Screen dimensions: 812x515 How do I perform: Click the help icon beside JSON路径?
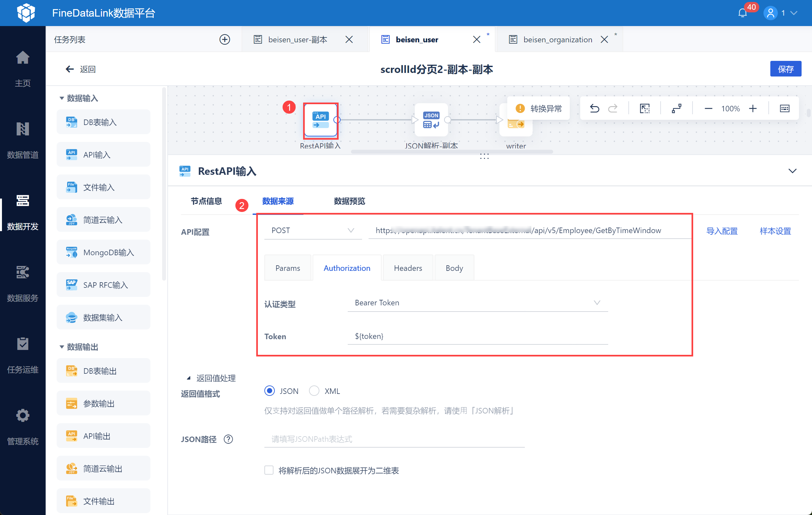coord(228,439)
